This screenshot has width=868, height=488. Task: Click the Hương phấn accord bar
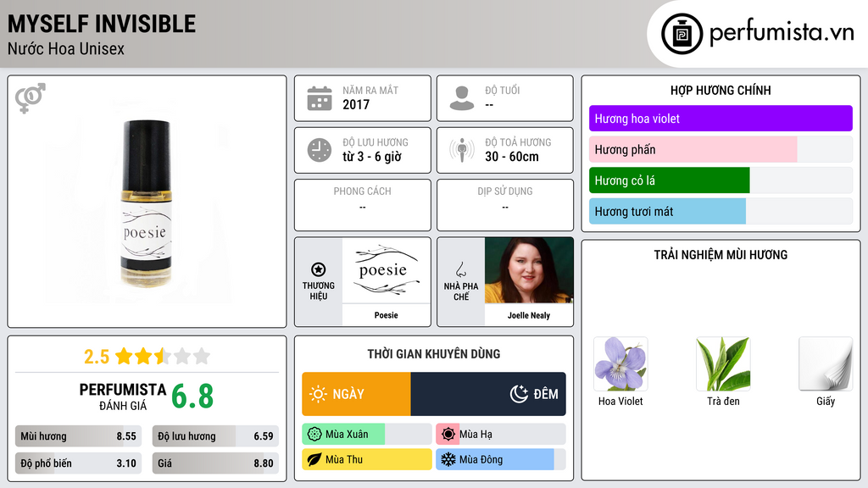(721, 149)
